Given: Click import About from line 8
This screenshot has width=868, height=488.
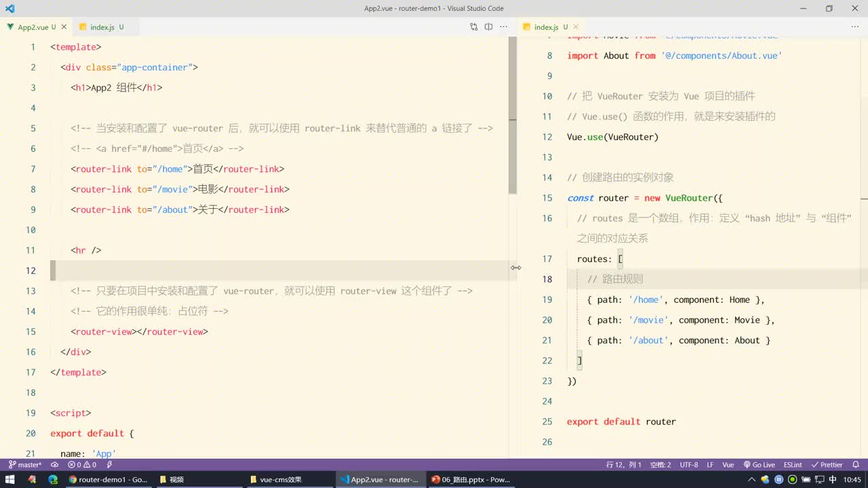Looking at the screenshot, I should point(674,56).
